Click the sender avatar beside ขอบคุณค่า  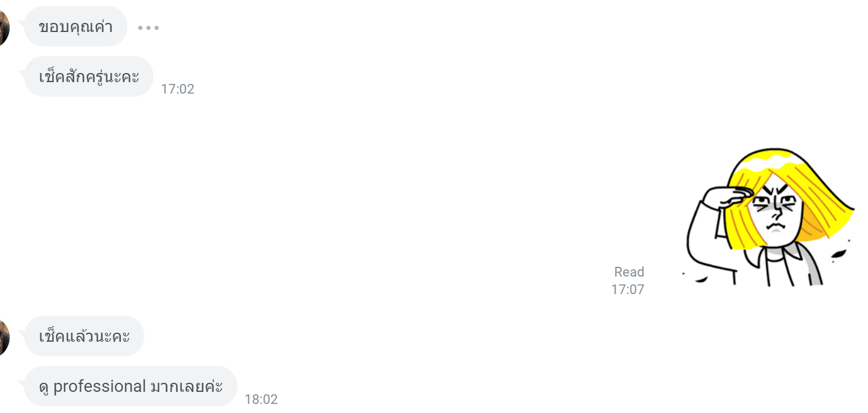coord(4,28)
